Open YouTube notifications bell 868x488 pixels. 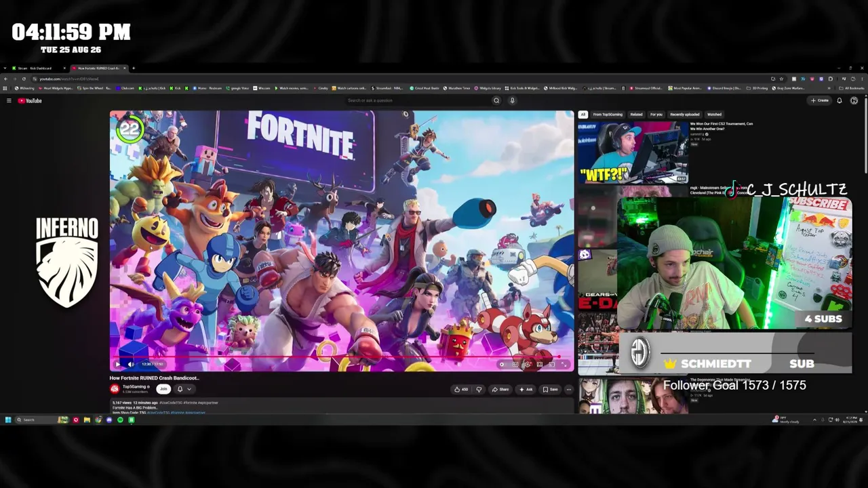(x=839, y=101)
